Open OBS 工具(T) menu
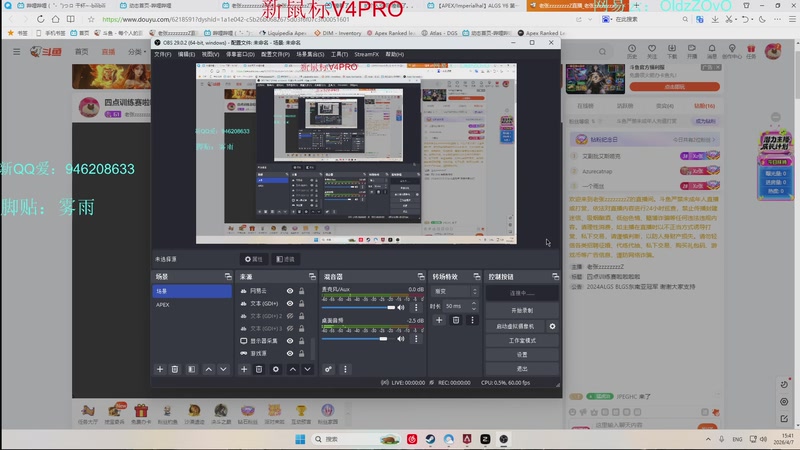The height and width of the screenshot is (450, 800). point(339,54)
